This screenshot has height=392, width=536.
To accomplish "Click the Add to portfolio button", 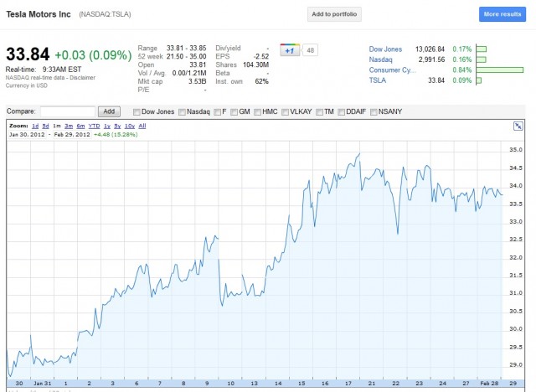I will (334, 14).
